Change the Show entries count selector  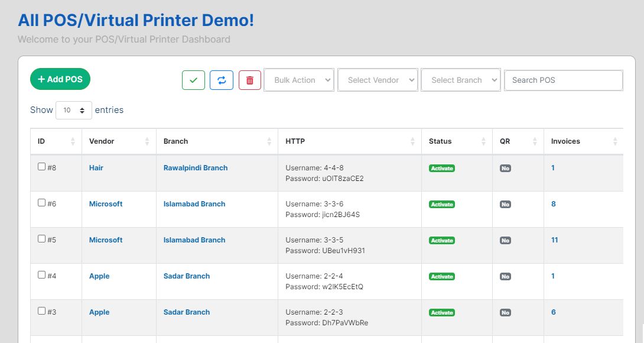point(74,110)
